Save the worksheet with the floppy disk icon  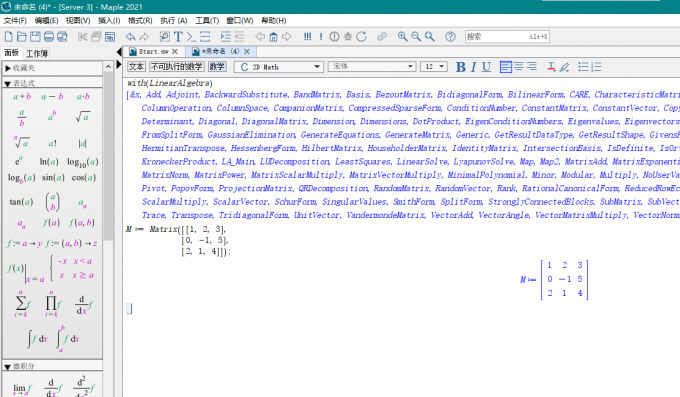pyautogui.click(x=35, y=37)
